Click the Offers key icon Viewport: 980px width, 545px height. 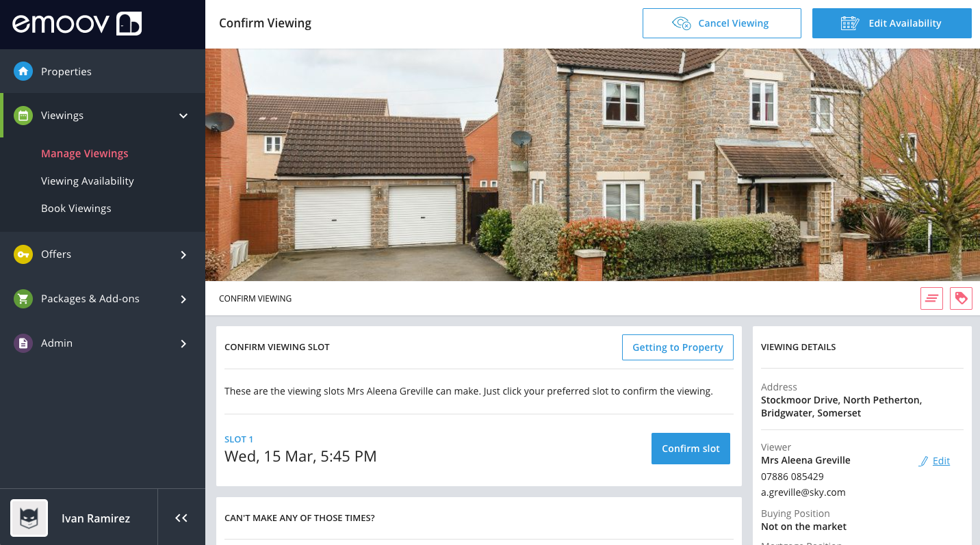[23, 254]
